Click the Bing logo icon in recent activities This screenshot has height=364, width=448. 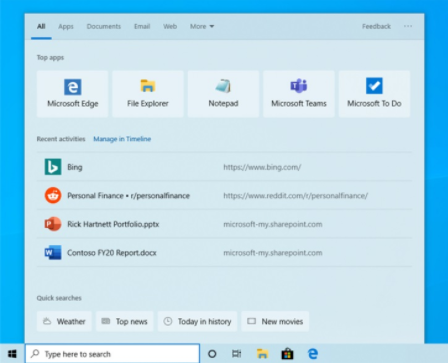coord(53,167)
